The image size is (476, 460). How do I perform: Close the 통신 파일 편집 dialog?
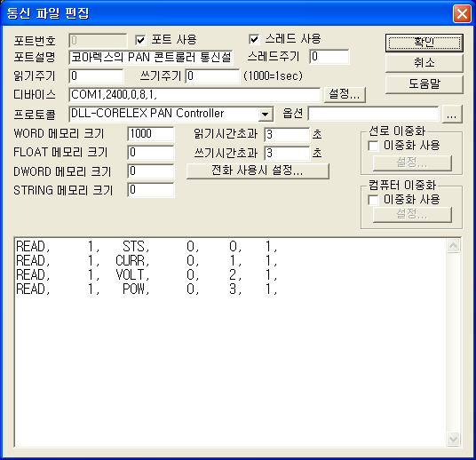462,14
